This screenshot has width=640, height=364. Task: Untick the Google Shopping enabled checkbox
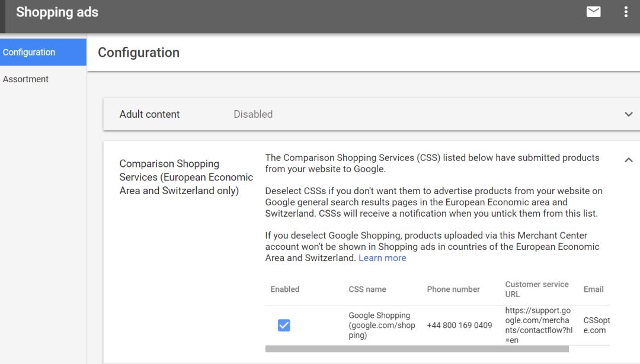coord(284,325)
